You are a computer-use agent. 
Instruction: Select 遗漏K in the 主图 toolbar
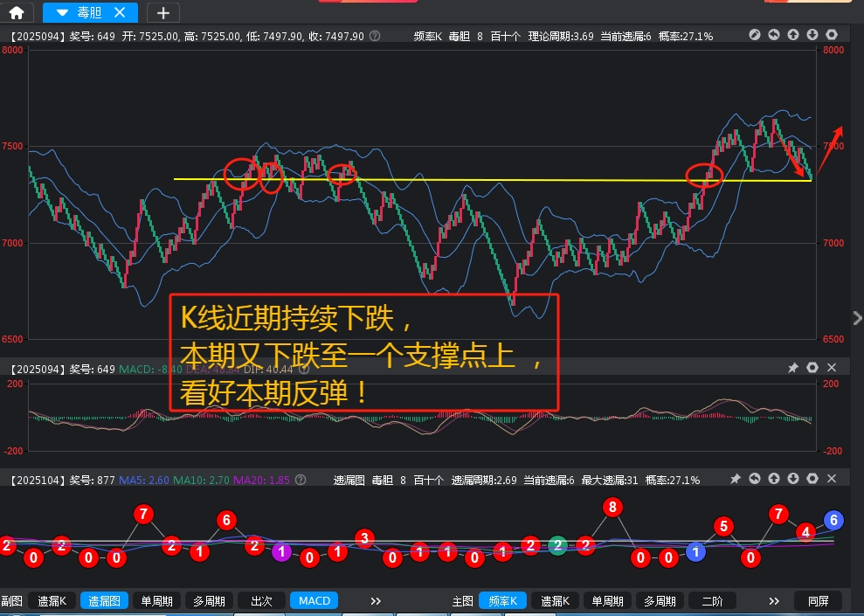click(555, 600)
